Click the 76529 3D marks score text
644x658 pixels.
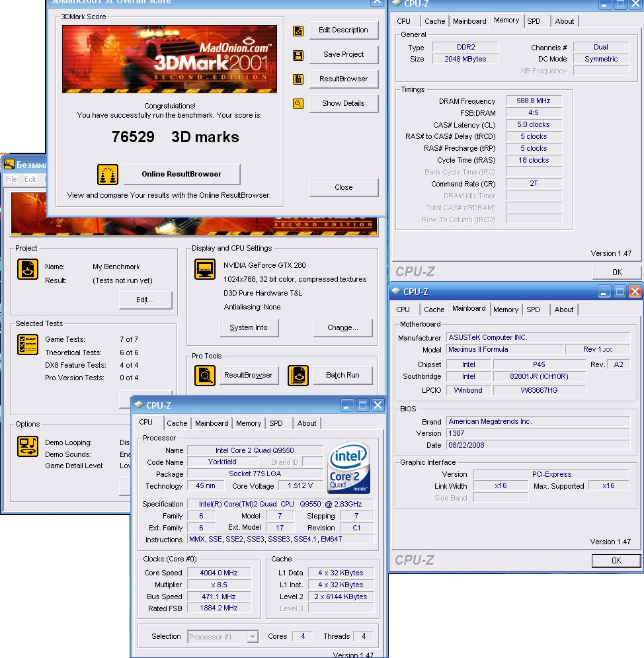tap(175, 138)
